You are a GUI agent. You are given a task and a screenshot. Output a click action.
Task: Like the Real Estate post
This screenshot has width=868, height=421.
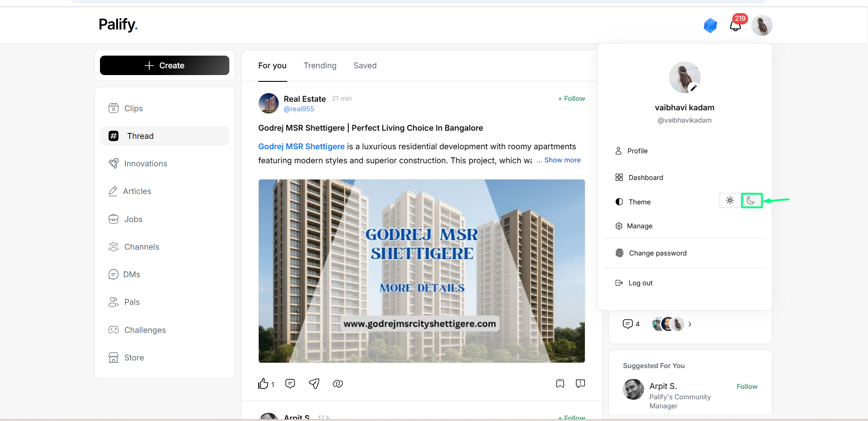coord(263,384)
